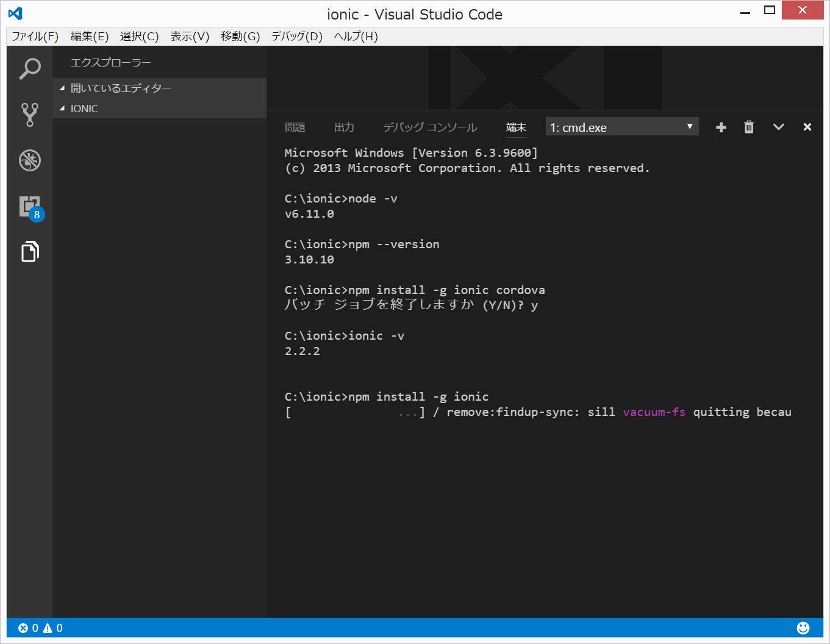This screenshot has width=830, height=644.
Task: Close the terminal panel with X
Action: point(807,127)
